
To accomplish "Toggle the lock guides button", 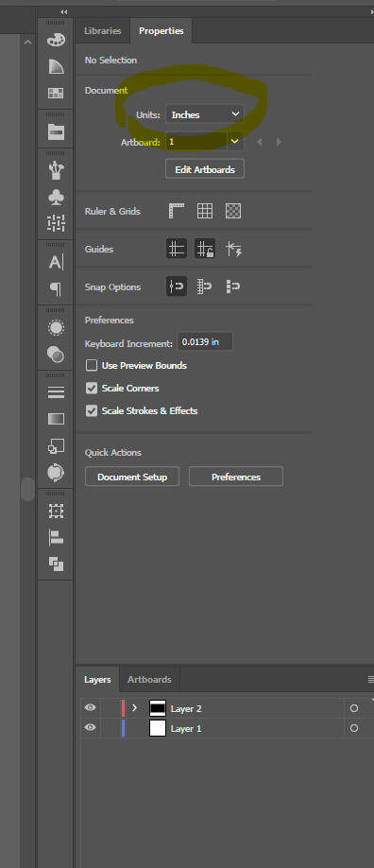I will (205, 249).
